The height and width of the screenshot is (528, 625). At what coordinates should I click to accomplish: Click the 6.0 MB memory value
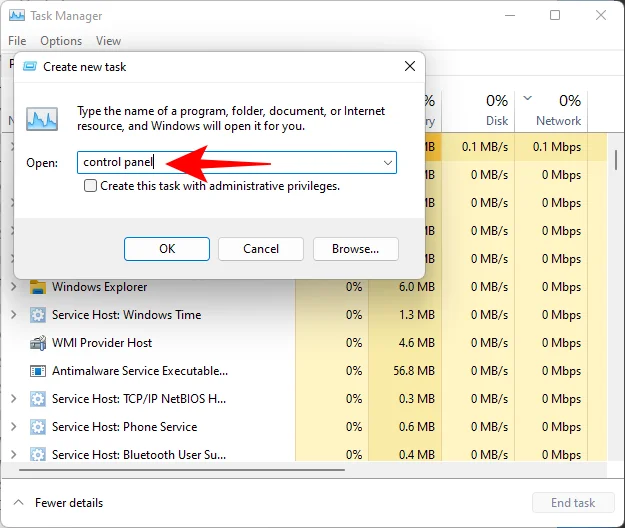pyautogui.click(x=417, y=287)
